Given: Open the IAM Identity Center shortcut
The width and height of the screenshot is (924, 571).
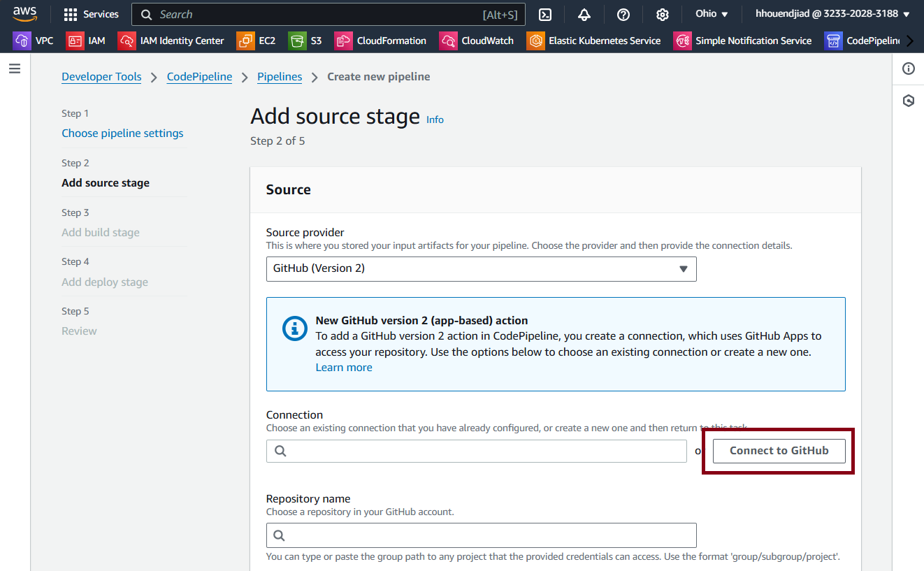Looking at the screenshot, I should click(x=171, y=41).
